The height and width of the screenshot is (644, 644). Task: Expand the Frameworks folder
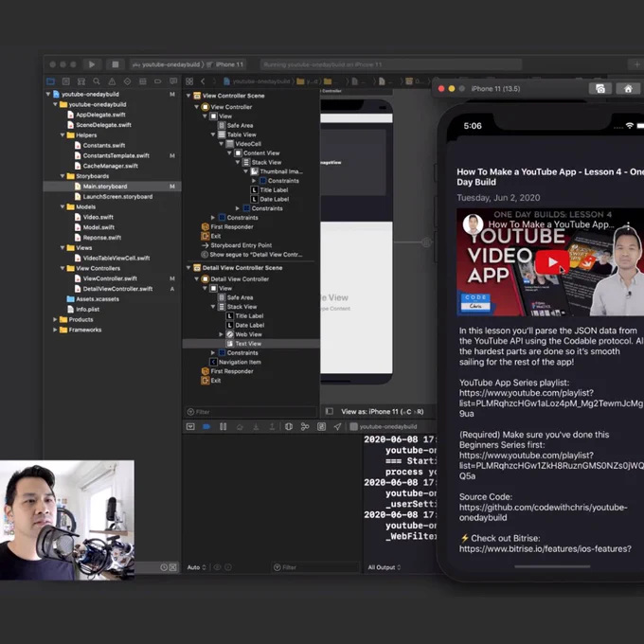click(x=55, y=330)
